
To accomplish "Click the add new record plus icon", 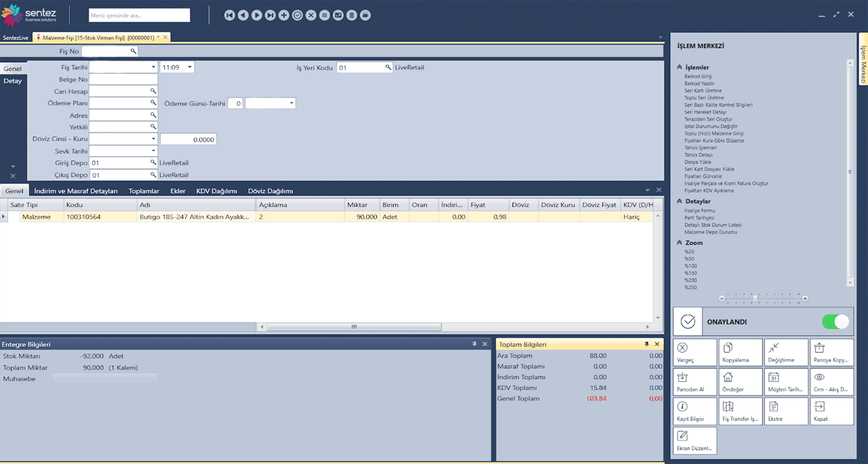I will click(x=283, y=15).
